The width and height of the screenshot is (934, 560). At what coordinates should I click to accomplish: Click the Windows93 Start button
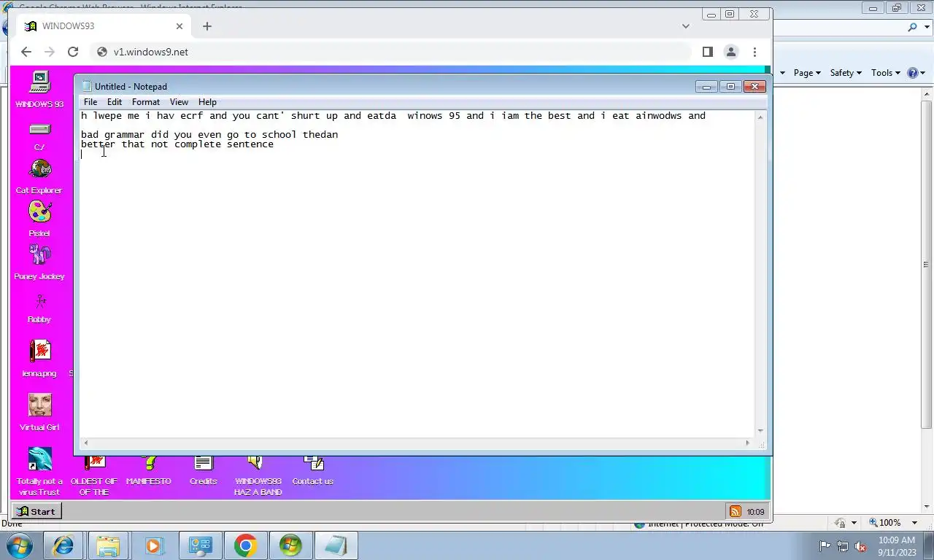[x=36, y=511]
